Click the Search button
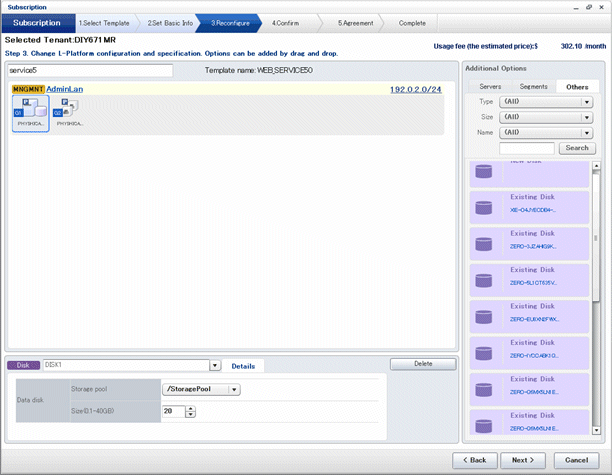 [x=577, y=148]
